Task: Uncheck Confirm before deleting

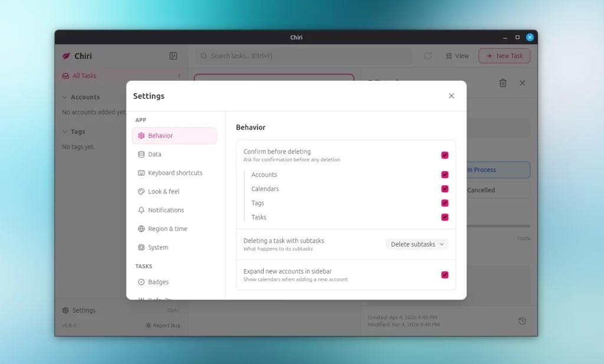Action: click(445, 155)
